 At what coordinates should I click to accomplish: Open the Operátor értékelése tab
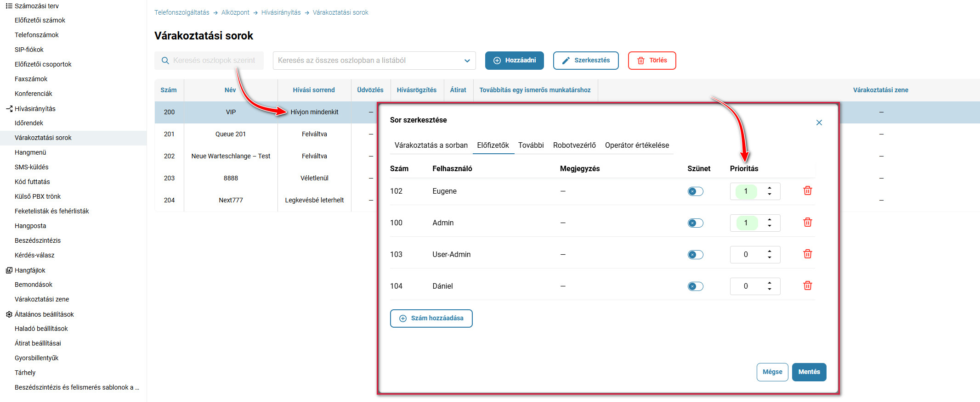(637, 145)
